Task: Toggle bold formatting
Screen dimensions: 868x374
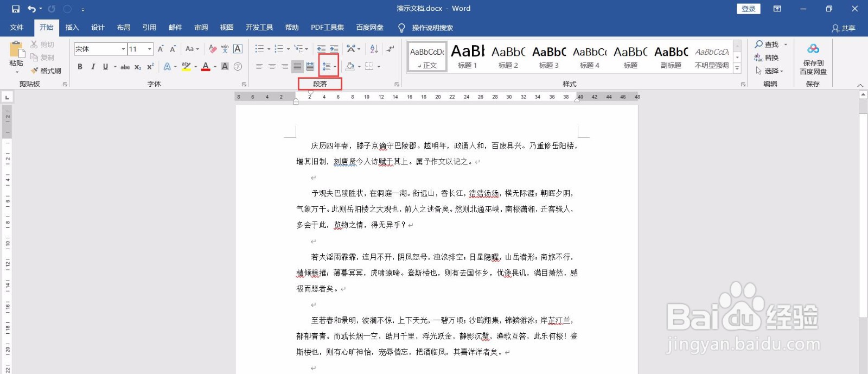Action: pyautogui.click(x=80, y=66)
